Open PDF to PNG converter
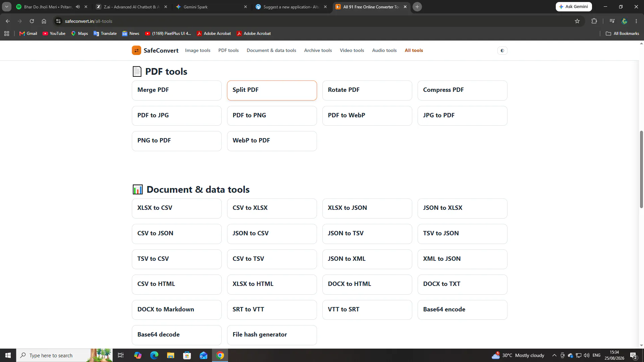Screen dimensions: 644x362 pyautogui.click(x=272, y=116)
